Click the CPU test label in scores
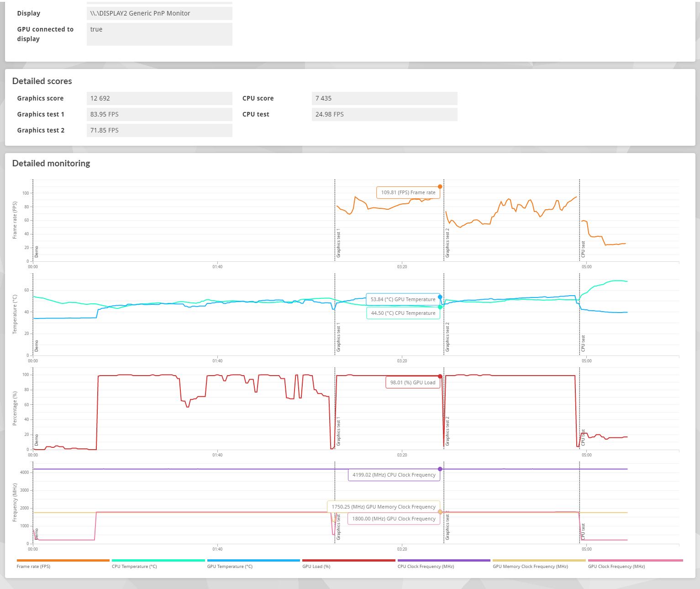This screenshot has height=589, width=700. [x=256, y=114]
